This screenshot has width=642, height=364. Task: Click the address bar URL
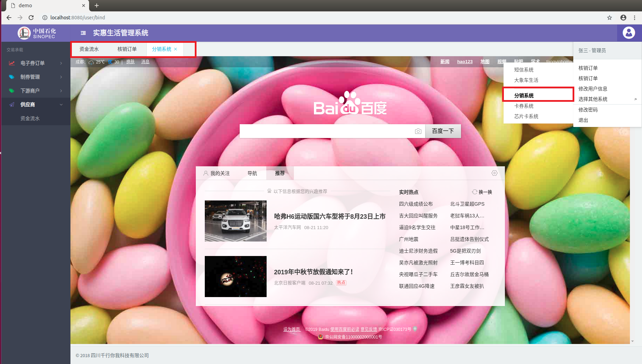click(x=78, y=18)
